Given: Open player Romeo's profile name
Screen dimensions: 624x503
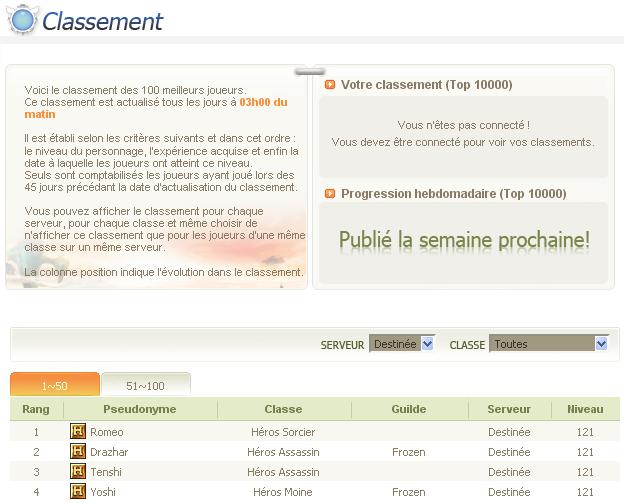Looking at the screenshot, I should coord(107,432).
